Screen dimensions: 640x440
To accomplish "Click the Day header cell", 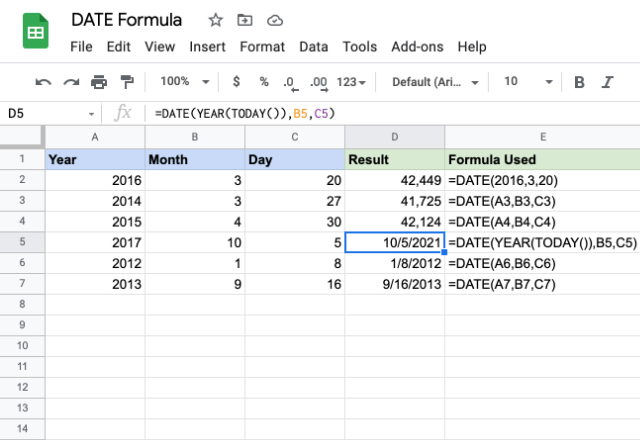I will (295, 159).
